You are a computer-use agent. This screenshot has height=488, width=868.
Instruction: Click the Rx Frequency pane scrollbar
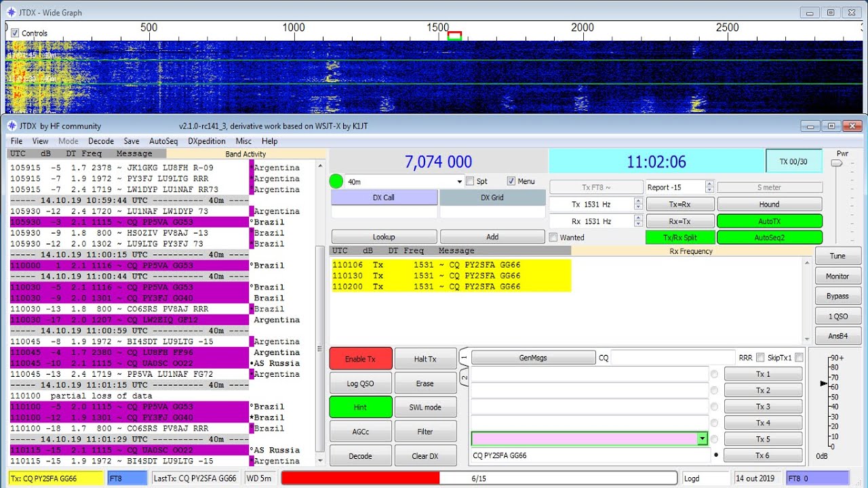[x=807, y=300]
